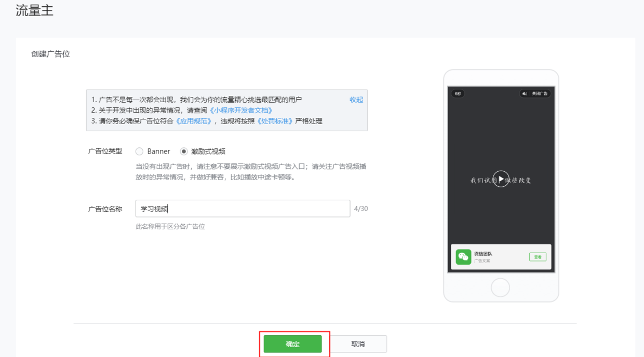Open the 《处罚标准》 link
The height and width of the screenshot is (357, 644).
(275, 121)
